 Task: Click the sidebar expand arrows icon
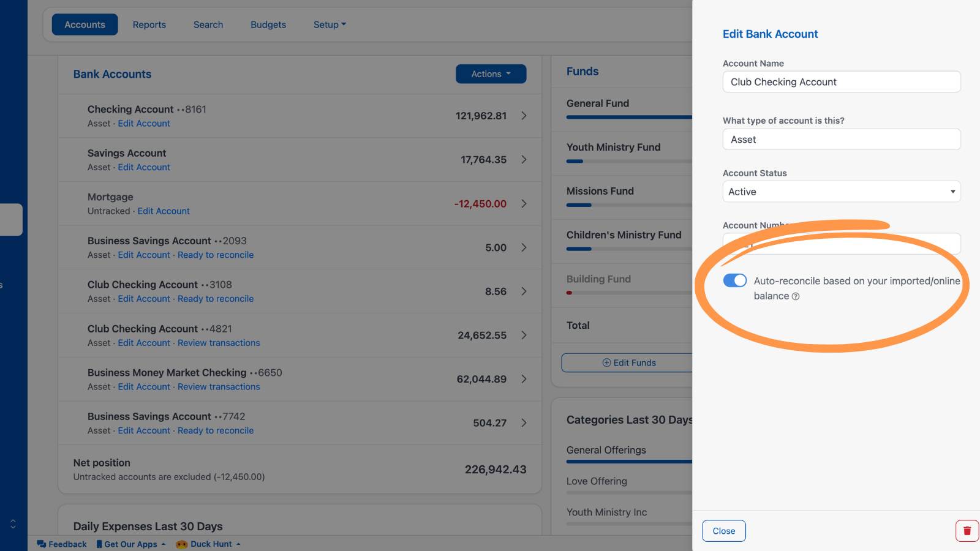click(13, 524)
